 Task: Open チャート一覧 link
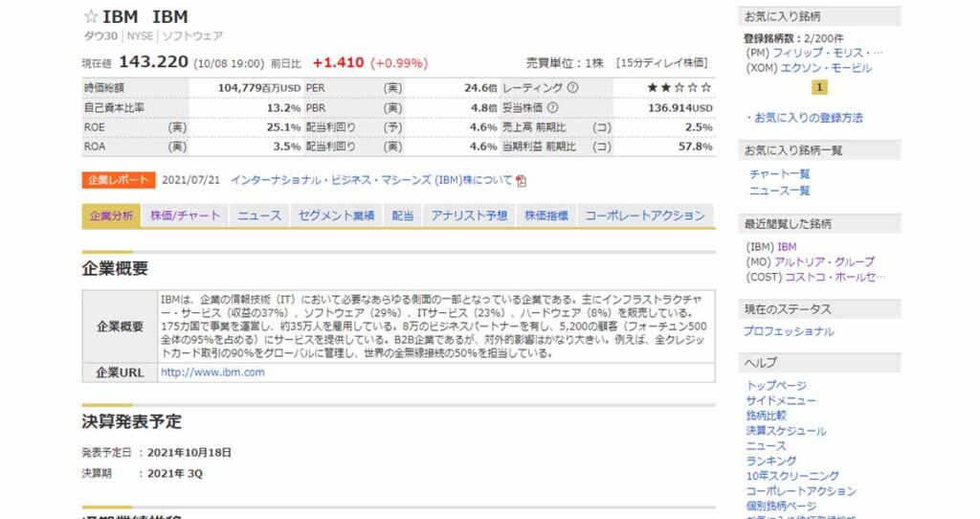pyautogui.click(x=779, y=174)
